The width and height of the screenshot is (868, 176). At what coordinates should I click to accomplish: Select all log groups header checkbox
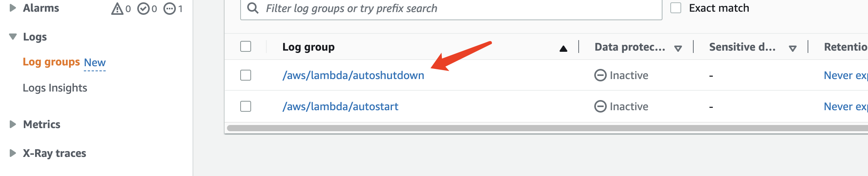tap(246, 46)
